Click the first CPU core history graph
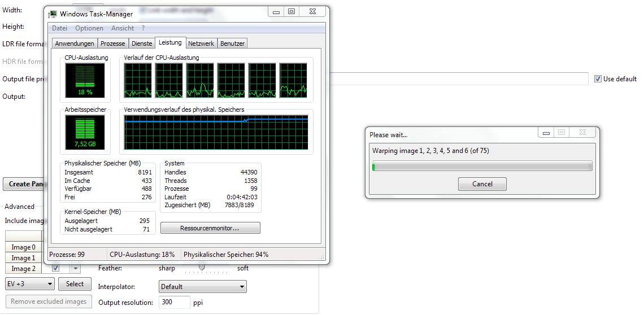 (x=138, y=80)
